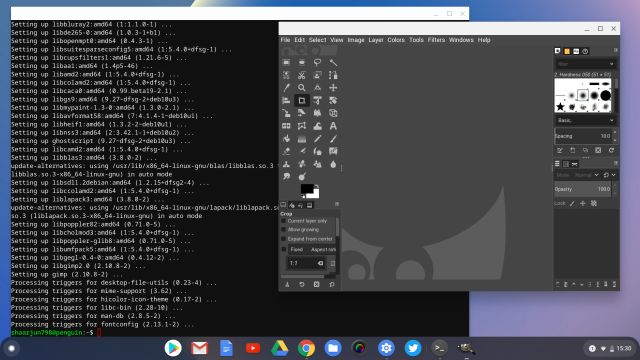The width and height of the screenshot is (640, 360).
Task: Select the Scissors select tool
Action: tap(302, 75)
